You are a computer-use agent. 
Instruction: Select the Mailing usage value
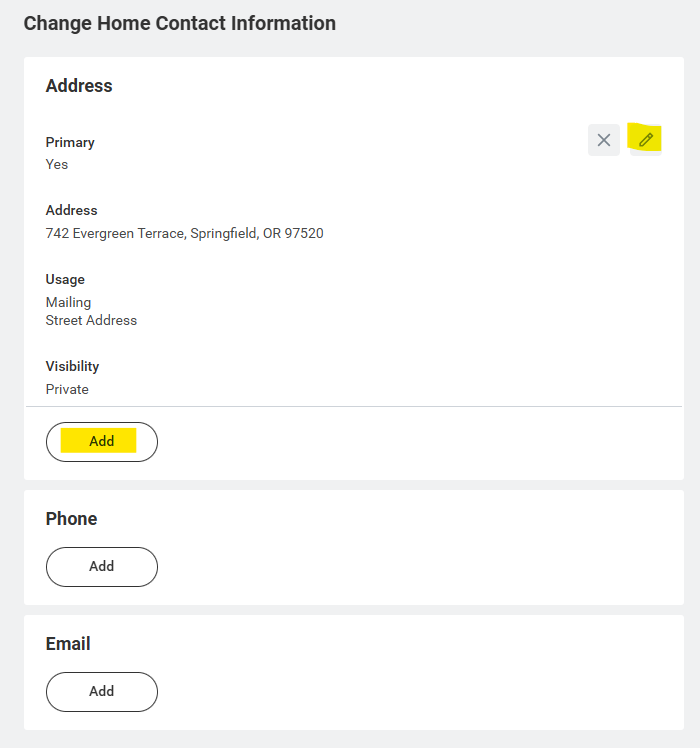click(x=68, y=302)
